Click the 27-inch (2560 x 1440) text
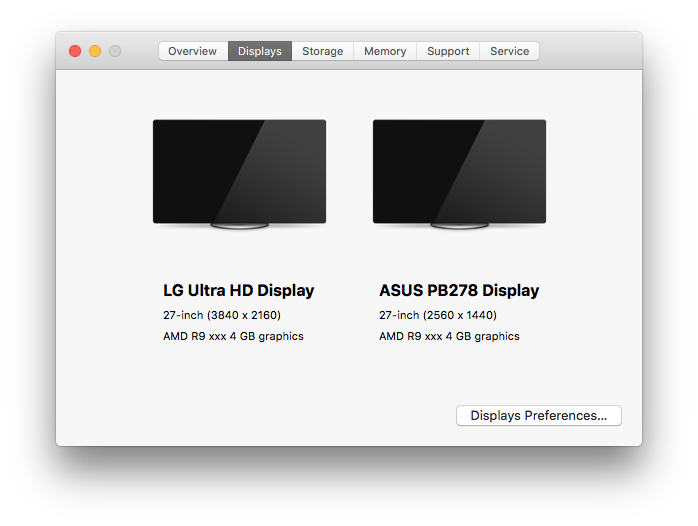 click(438, 315)
